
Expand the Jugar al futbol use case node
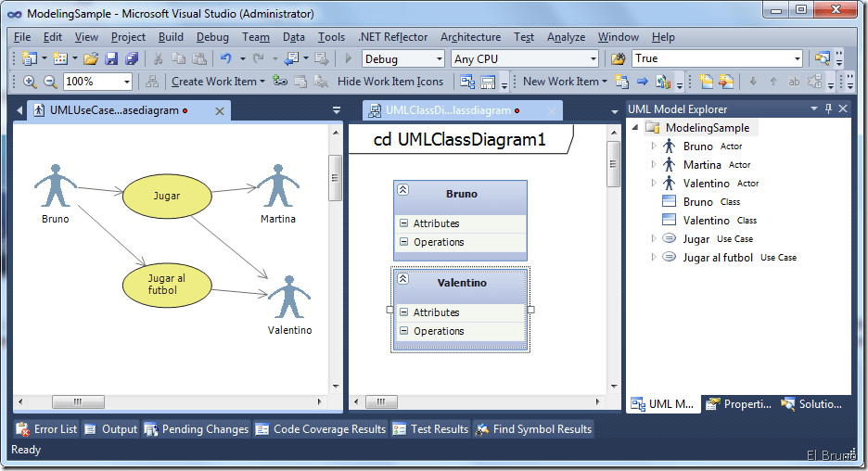pyautogui.click(x=654, y=257)
